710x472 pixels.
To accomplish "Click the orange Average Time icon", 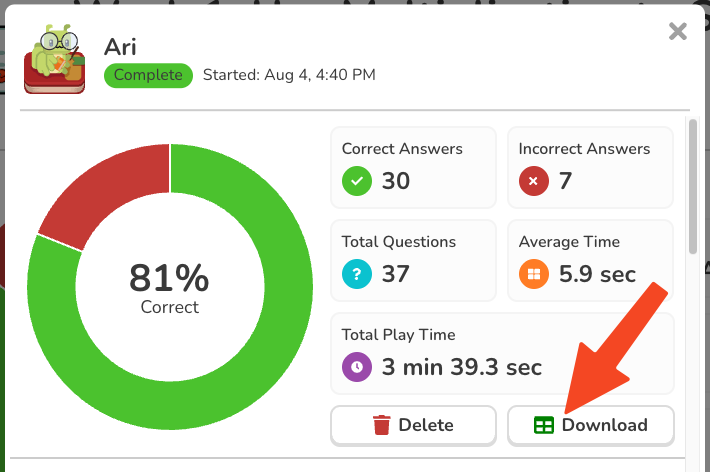I will pyautogui.click(x=533, y=273).
